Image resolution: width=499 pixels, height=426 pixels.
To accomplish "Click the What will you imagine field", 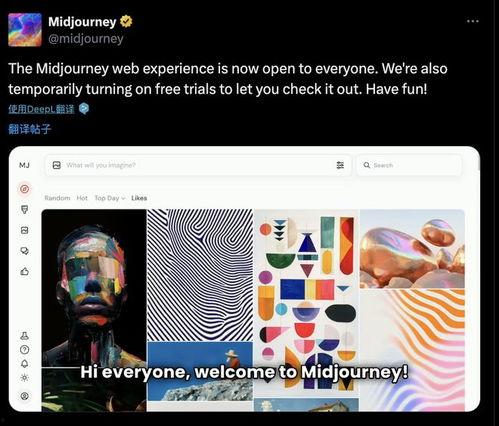I will pos(198,165).
